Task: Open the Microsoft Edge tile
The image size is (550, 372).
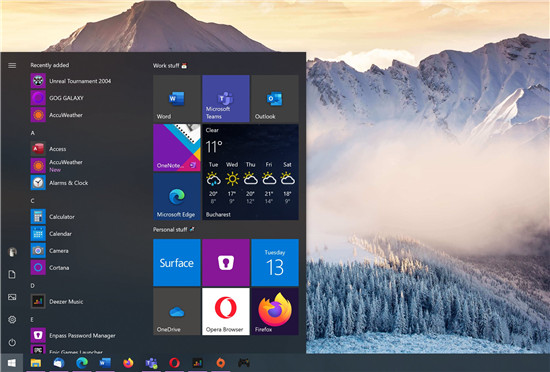Action: tap(177, 196)
